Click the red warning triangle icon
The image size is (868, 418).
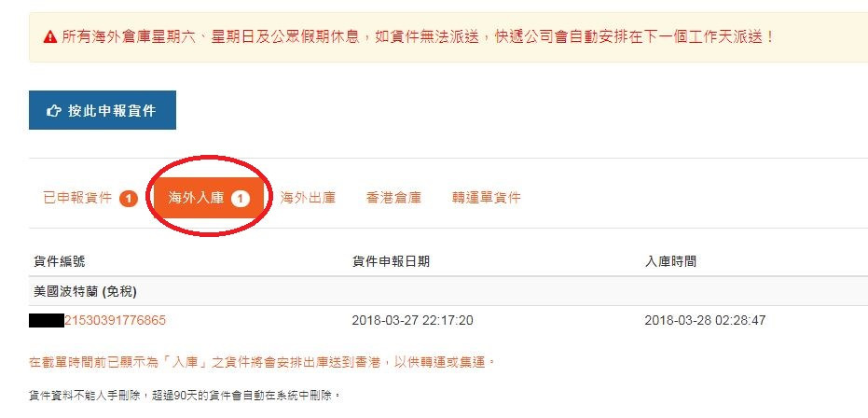49,37
